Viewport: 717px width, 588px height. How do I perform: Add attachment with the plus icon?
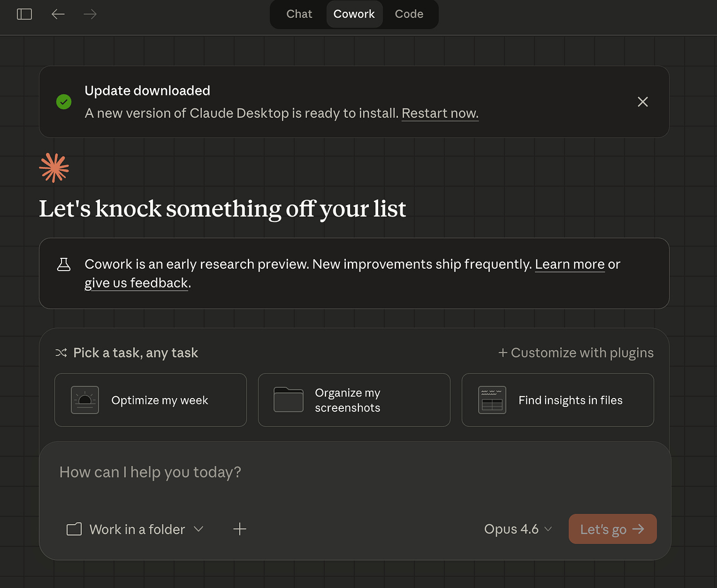[x=240, y=529]
